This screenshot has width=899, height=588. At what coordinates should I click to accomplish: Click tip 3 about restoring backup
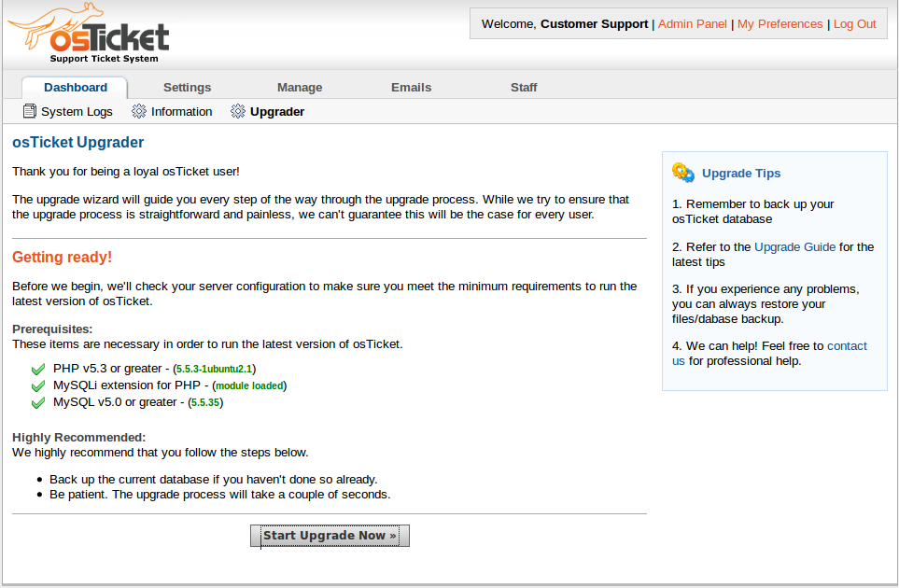766,303
